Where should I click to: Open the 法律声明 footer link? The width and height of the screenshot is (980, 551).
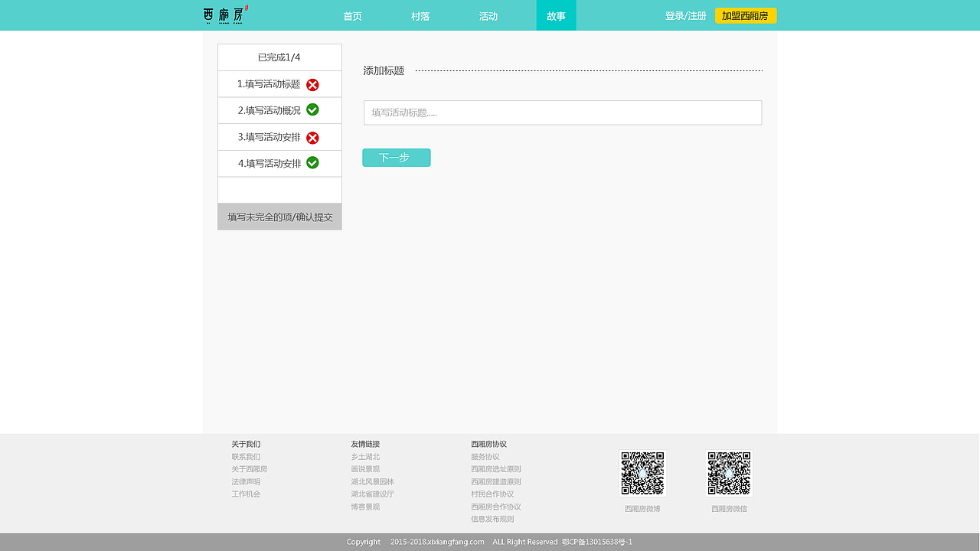point(246,482)
